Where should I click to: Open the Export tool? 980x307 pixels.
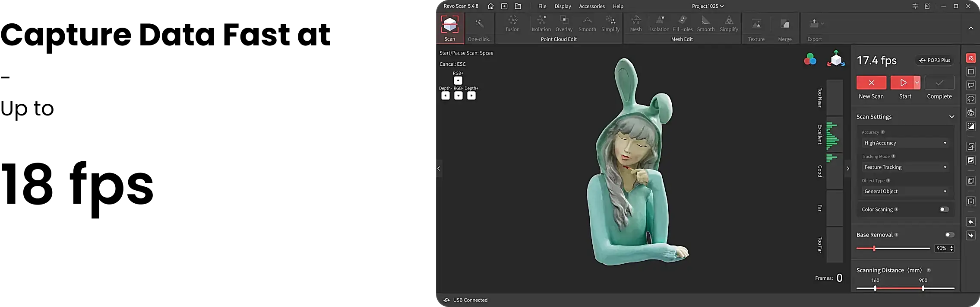[814, 24]
